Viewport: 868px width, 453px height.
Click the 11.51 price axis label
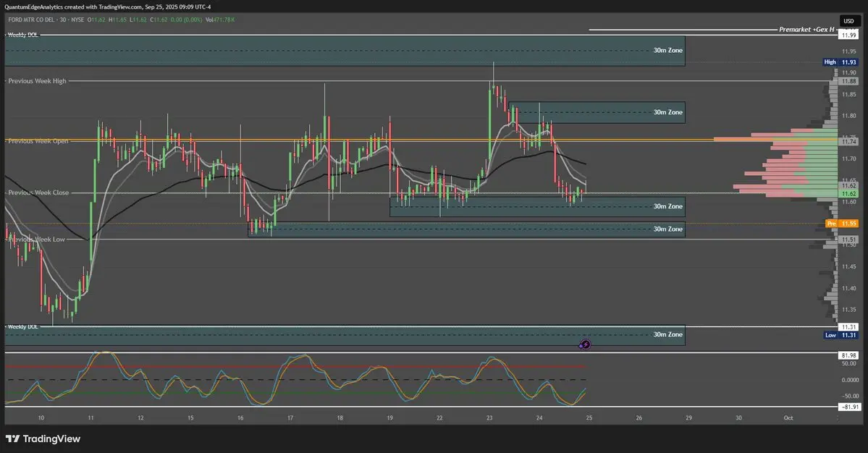point(848,240)
